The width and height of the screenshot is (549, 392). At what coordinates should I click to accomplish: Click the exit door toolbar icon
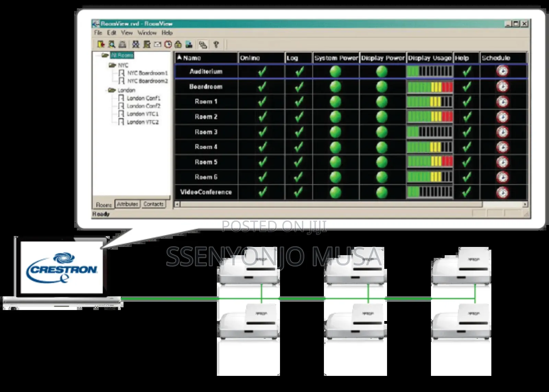click(101, 44)
